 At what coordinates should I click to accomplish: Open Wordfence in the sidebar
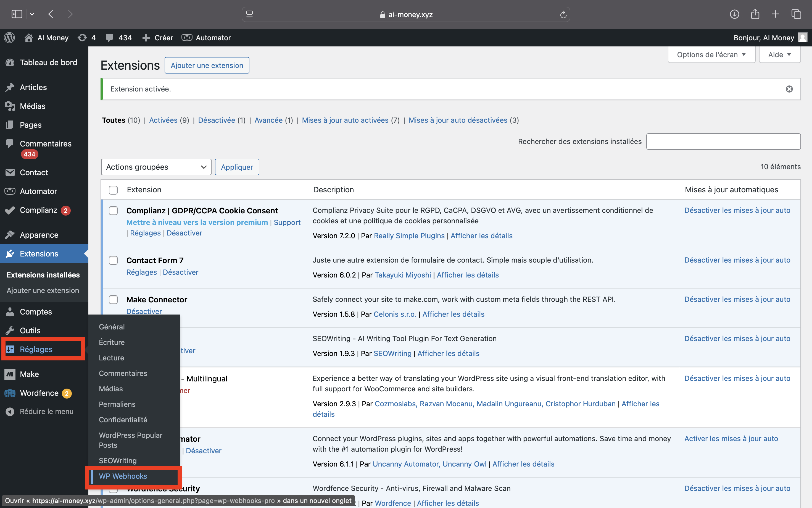click(44, 393)
